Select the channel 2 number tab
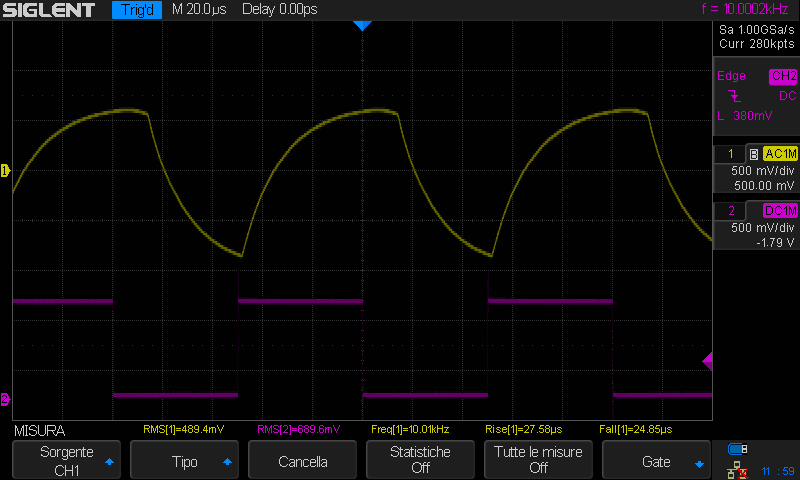 [x=731, y=211]
